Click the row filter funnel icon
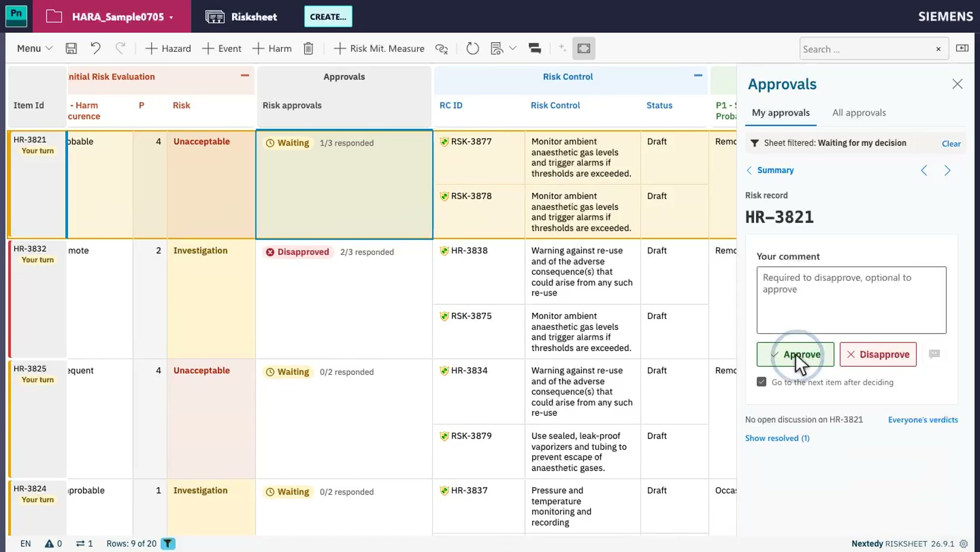 [168, 543]
